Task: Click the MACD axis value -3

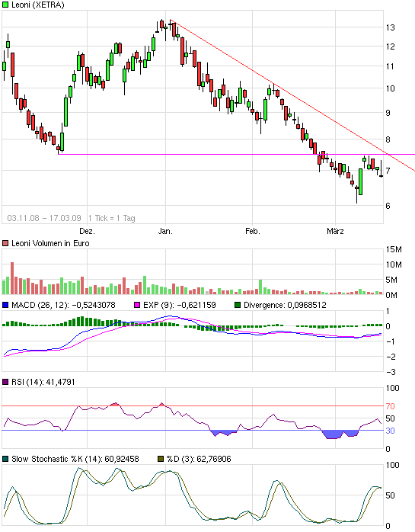Action: click(x=391, y=372)
